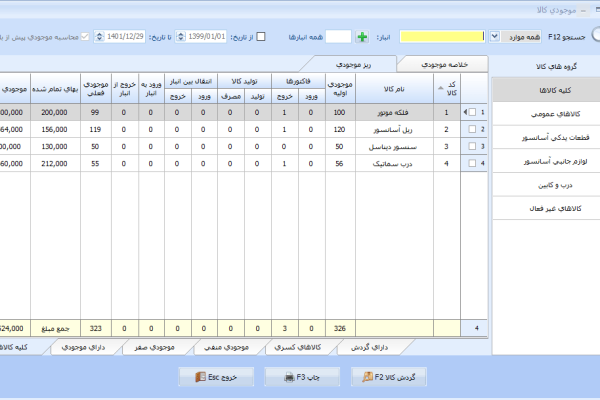Check the row checkbox for فلکه موتور
The width and height of the screenshot is (600, 400).
point(472,112)
